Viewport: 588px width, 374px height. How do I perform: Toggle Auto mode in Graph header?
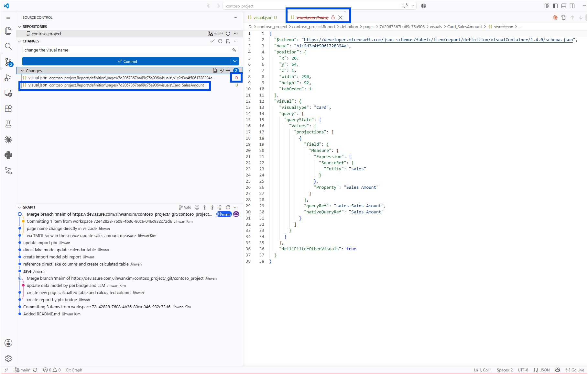(x=185, y=207)
